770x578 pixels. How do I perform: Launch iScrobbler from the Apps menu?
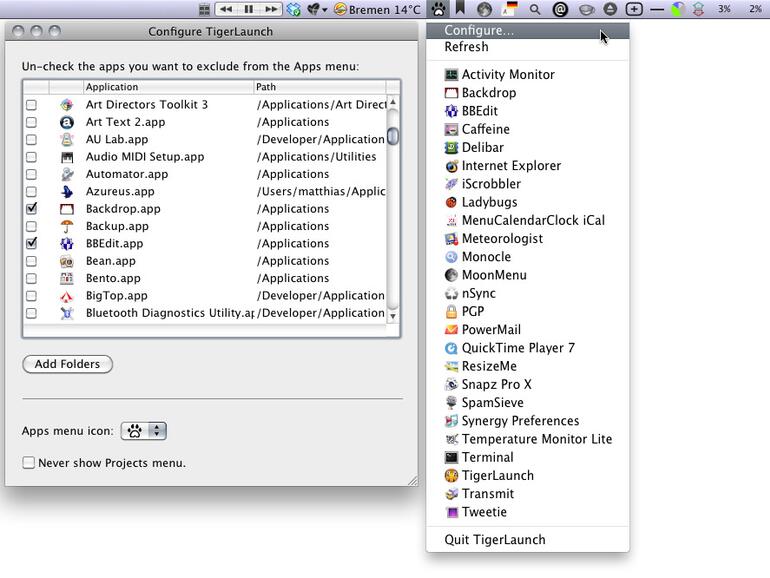(x=527, y=184)
